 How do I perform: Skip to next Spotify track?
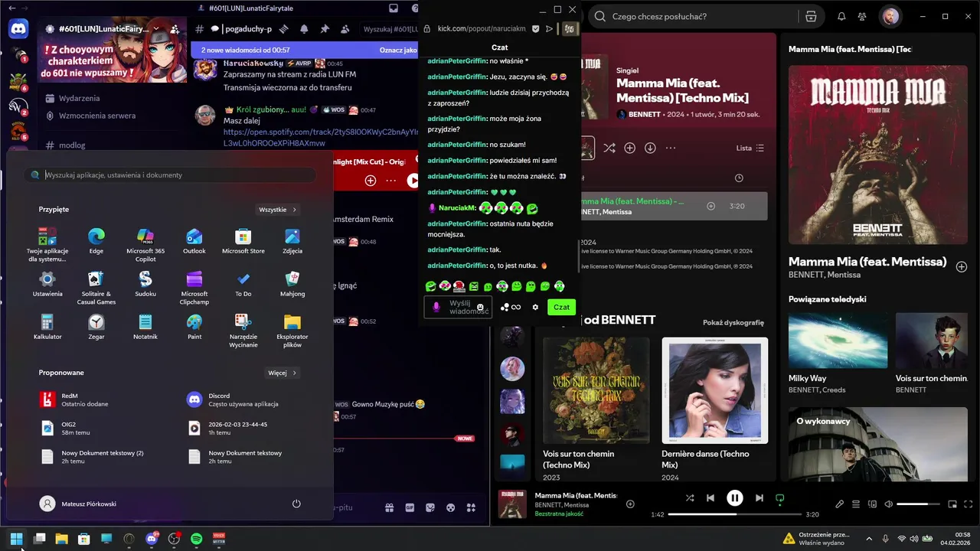coord(759,497)
